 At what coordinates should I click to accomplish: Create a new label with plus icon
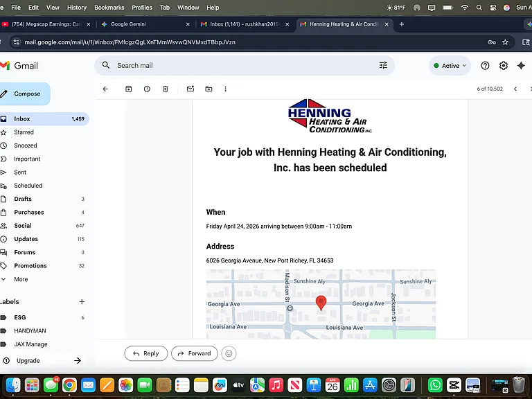[82, 301]
